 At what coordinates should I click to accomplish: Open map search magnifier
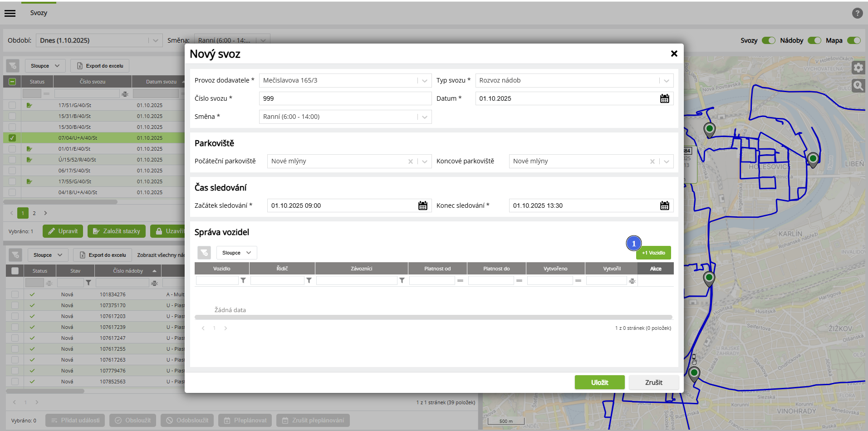pyautogui.click(x=858, y=85)
